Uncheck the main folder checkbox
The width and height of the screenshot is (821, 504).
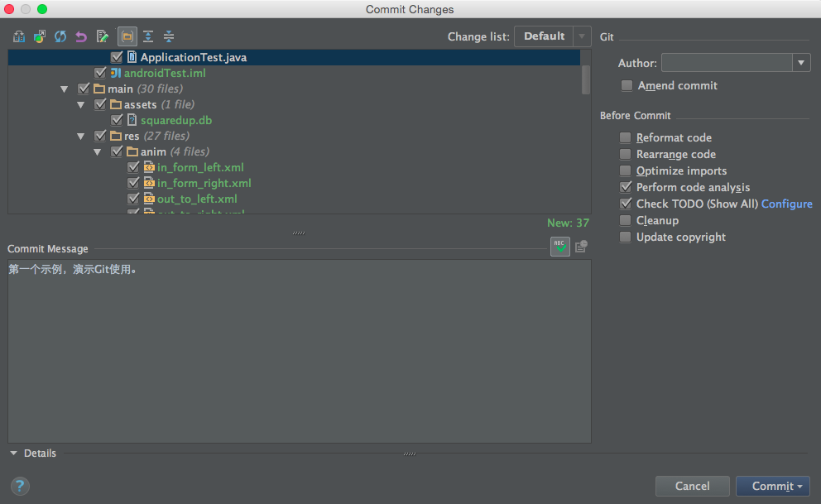(84, 89)
